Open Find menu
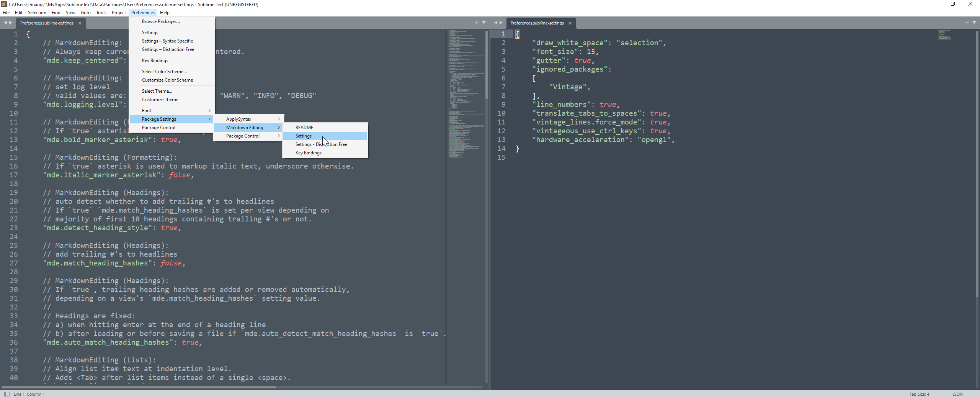Image resolution: width=980 pixels, height=398 pixels. 56,13
